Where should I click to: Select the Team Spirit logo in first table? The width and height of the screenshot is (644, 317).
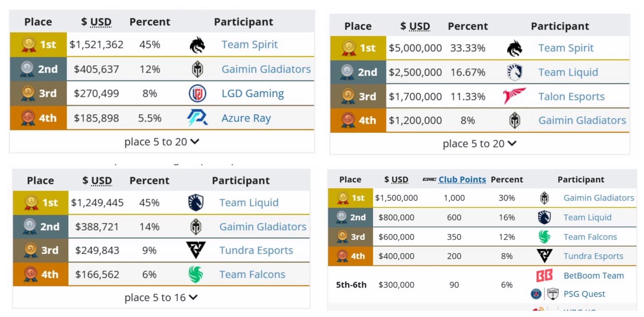tap(197, 45)
